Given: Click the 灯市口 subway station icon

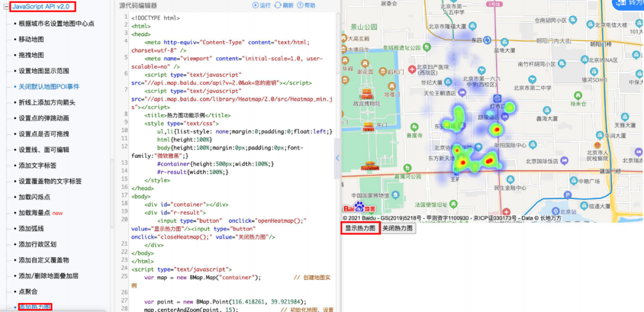Looking at the screenshot, I should click(x=497, y=99).
